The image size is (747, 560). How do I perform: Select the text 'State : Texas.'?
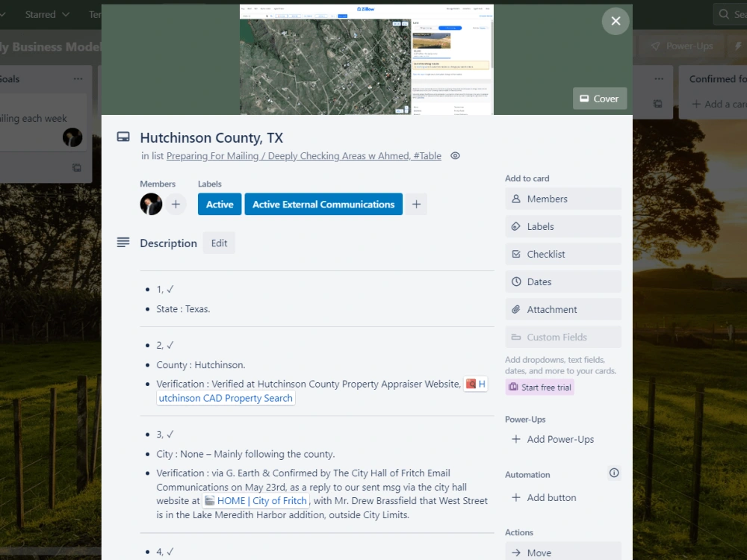point(184,309)
